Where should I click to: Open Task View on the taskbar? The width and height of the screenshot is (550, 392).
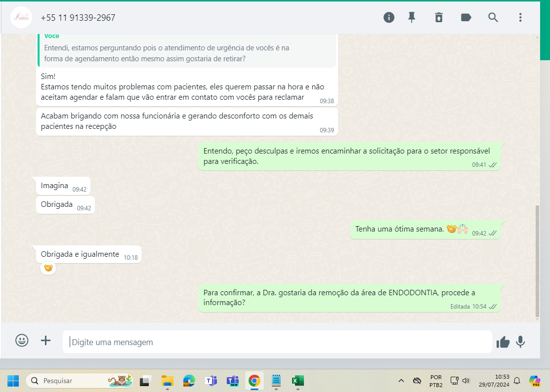tap(145, 381)
